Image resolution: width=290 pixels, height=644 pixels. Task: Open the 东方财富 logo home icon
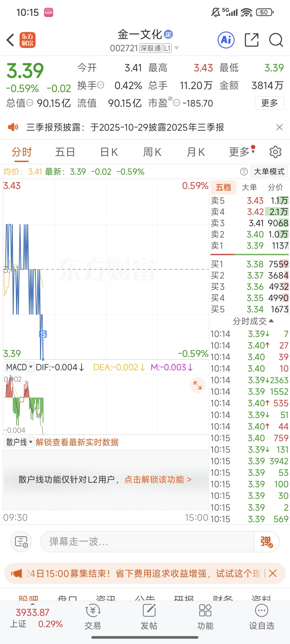[27, 40]
